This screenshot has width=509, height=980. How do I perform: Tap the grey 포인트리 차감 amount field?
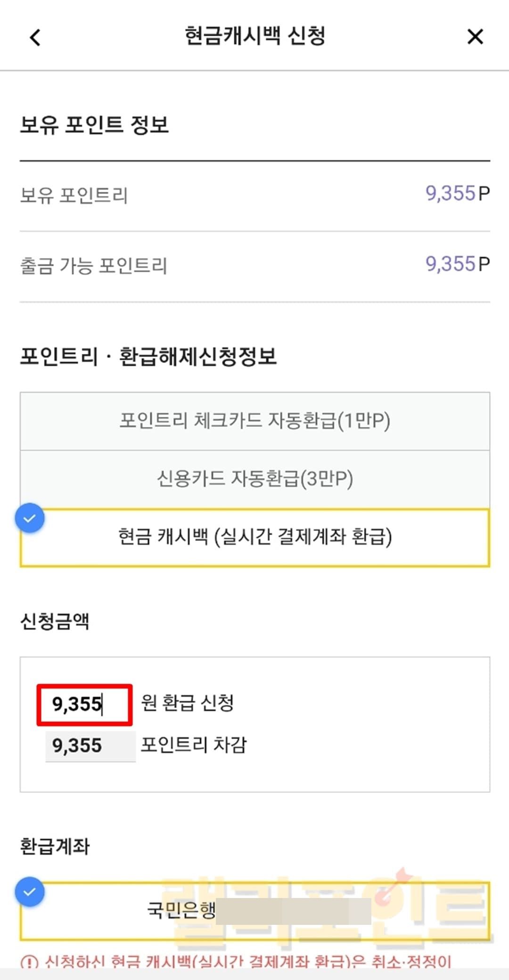tap(90, 746)
